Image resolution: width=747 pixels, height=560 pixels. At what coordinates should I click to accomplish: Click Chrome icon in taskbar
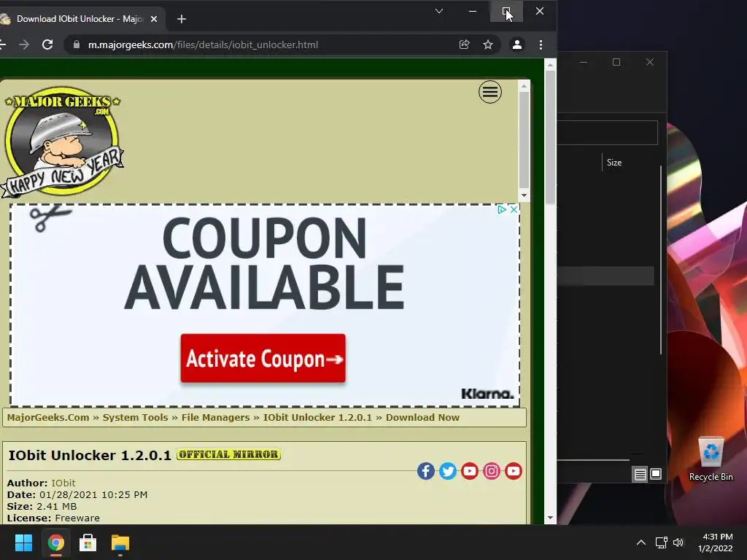pyautogui.click(x=55, y=542)
